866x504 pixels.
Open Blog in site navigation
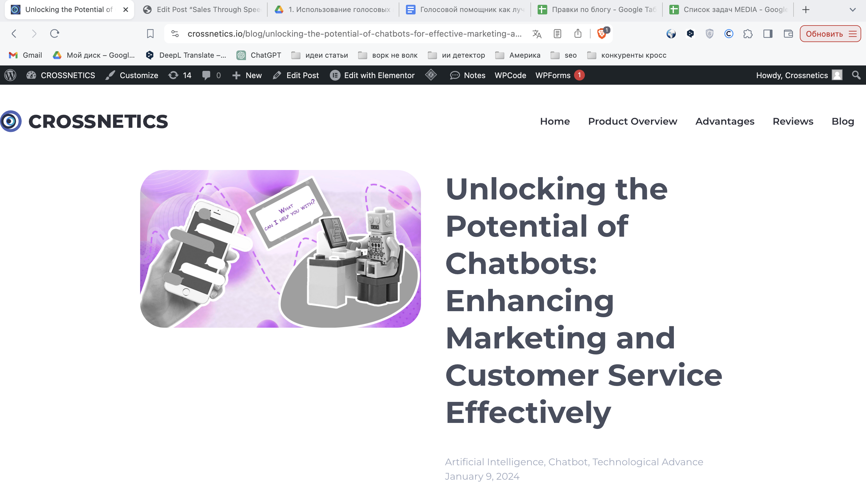pos(843,121)
